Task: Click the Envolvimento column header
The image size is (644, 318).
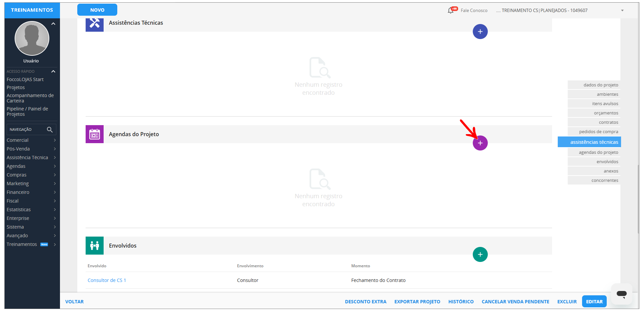Action: [x=250, y=266]
